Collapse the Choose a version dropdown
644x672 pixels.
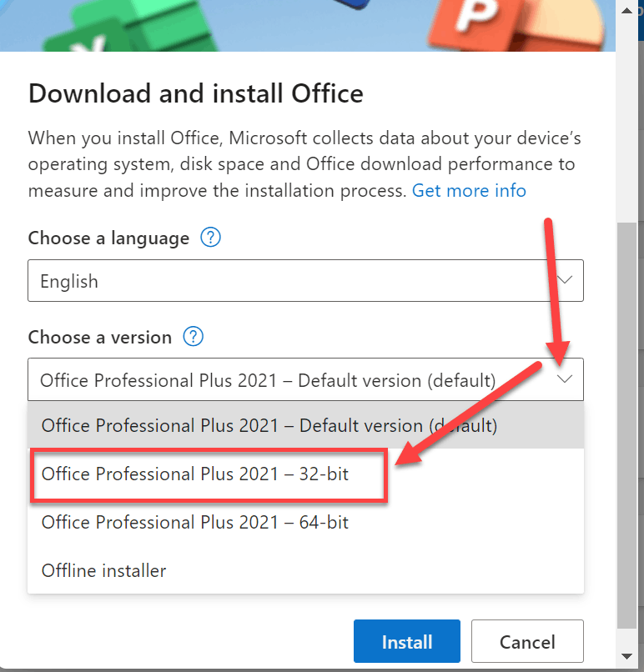(x=305, y=379)
